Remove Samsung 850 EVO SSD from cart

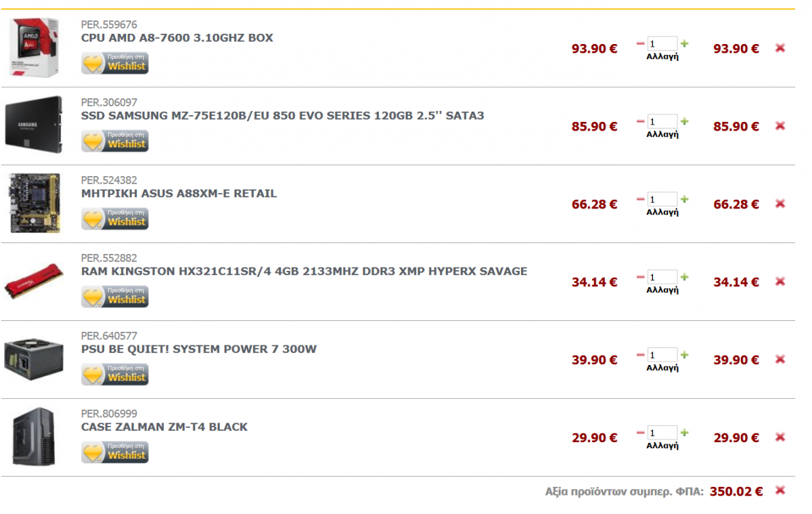coord(780,126)
